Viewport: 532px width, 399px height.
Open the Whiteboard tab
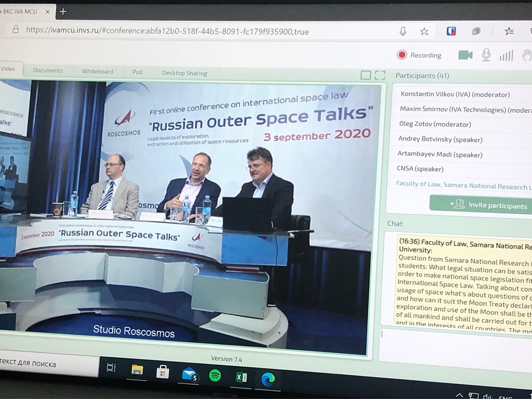[x=97, y=72]
